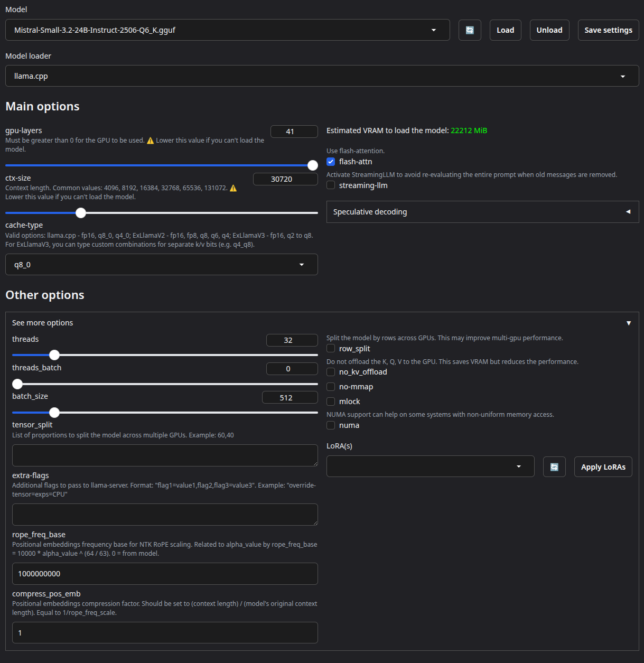The height and width of the screenshot is (663, 644).
Task: Click the extra-flags text box
Action: pyautogui.click(x=165, y=515)
